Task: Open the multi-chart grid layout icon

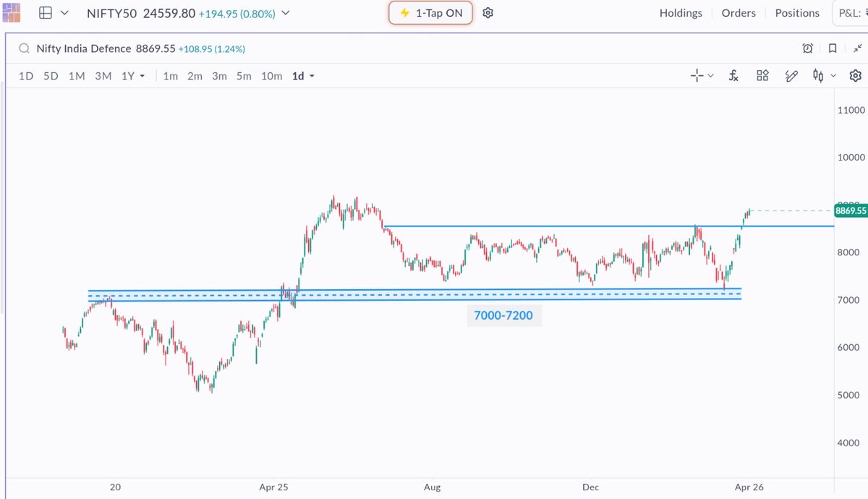Action: tap(45, 12)
